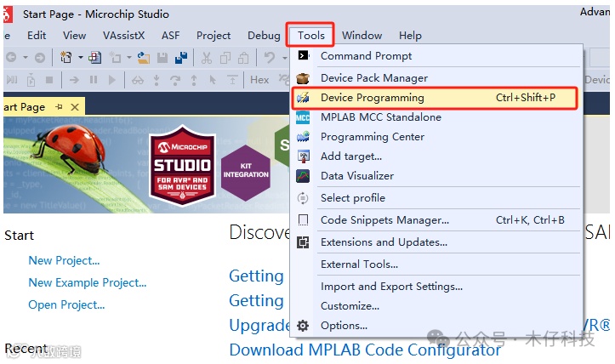Click the single-floppy Save icon
This screenshot has height=364, width=615.
[x=162, y=58]
